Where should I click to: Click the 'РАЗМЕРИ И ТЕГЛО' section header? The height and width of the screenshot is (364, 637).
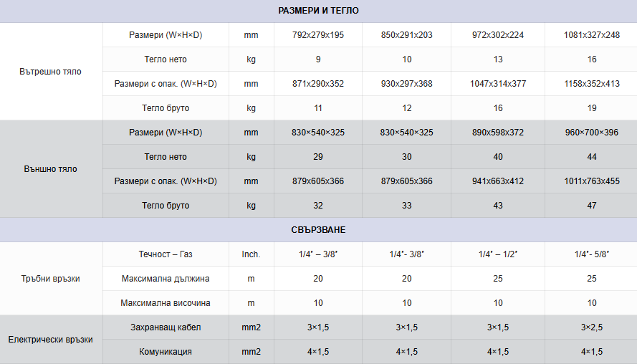pyautogui.click(x=318, y=11)
